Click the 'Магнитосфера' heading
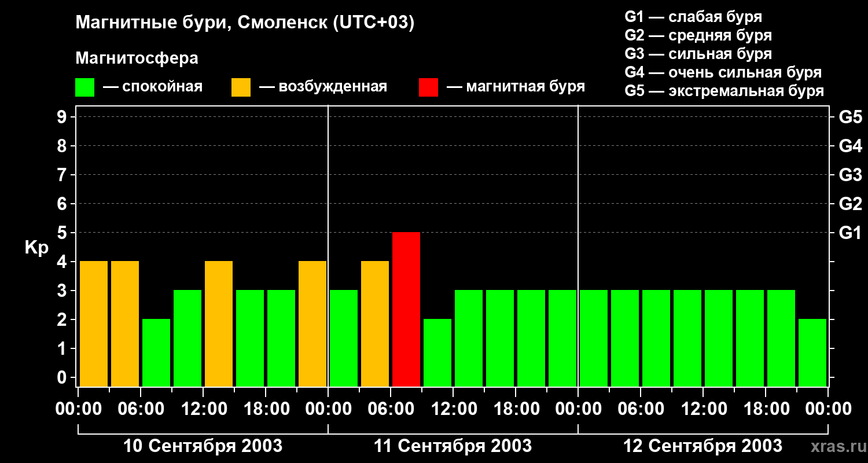Image resolution: width=868 pixels, height=463 pixels. 137,58
